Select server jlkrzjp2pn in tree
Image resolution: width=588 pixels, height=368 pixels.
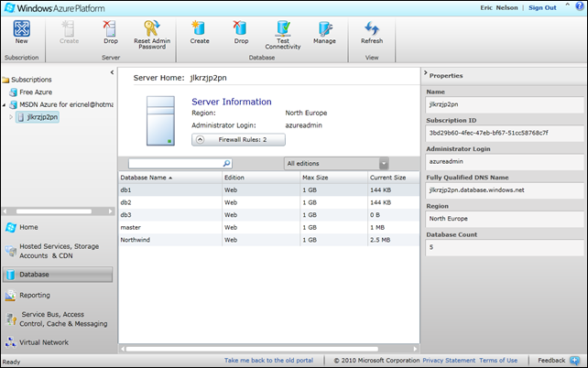click(38, 117)
